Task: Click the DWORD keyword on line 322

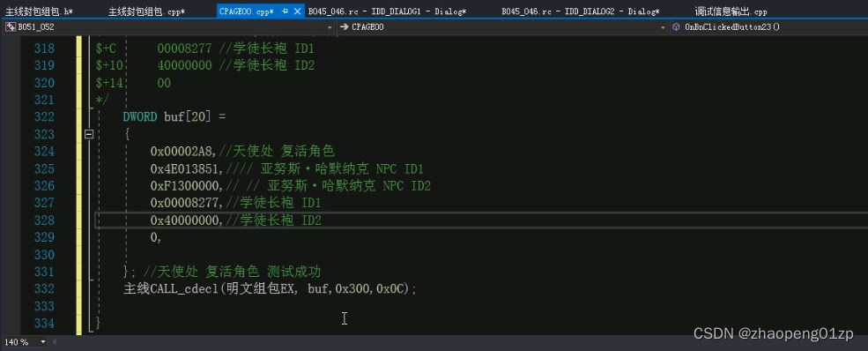Action: [x=140, y=116]
